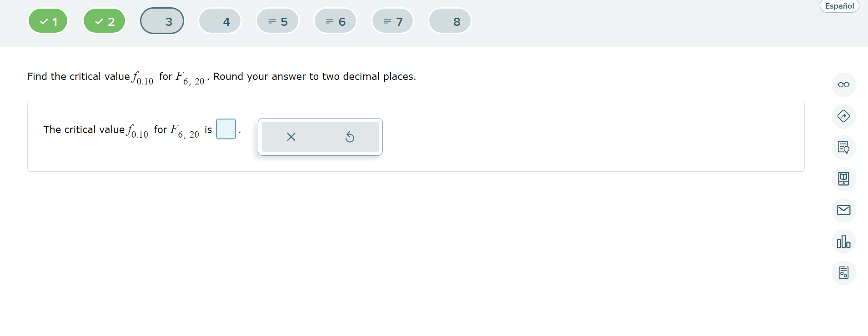Select question 6 with dash marker

[x=335, y=20]
